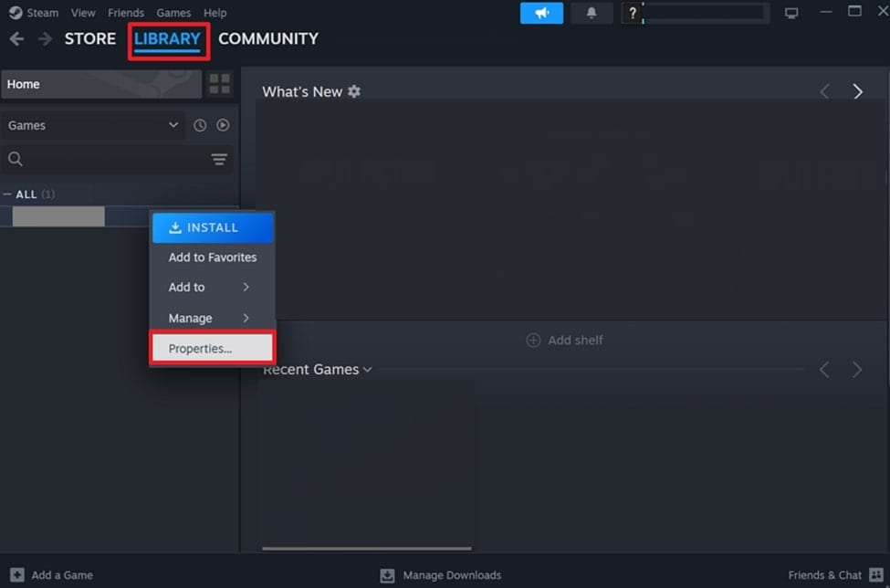This screenshot has height=588, width=890.
Task: Click the library search magnifier icon
Action: point(16,160)
